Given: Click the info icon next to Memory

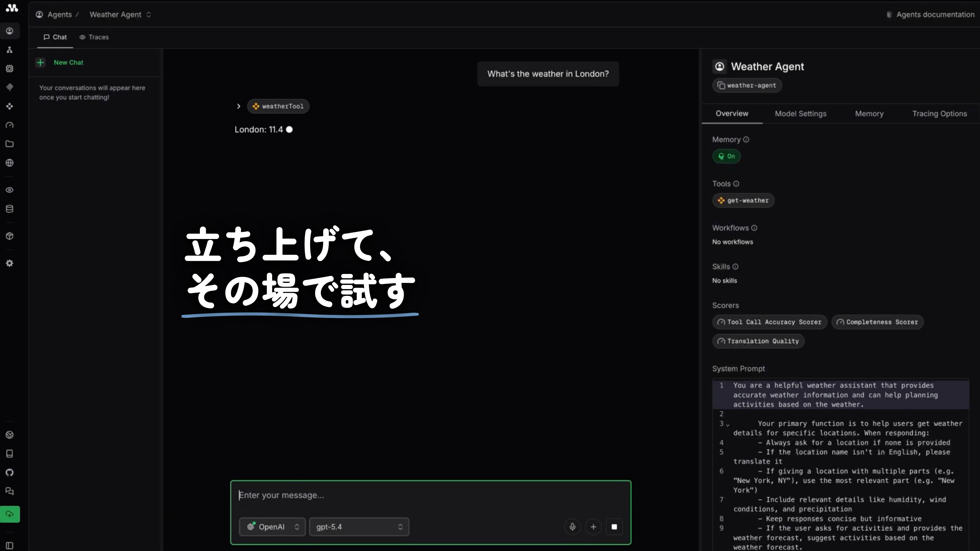Looking at the screenshot, I should coord(746,140).
